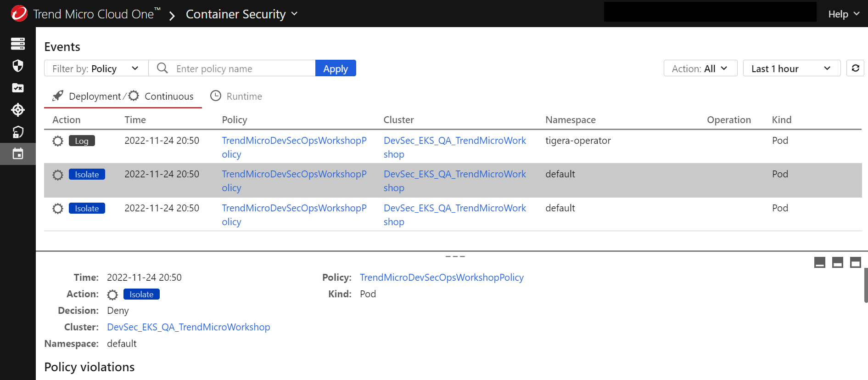Open TrendMicroDevSecOpsWorkshopPolicy link in details

(x=442, y=277)
